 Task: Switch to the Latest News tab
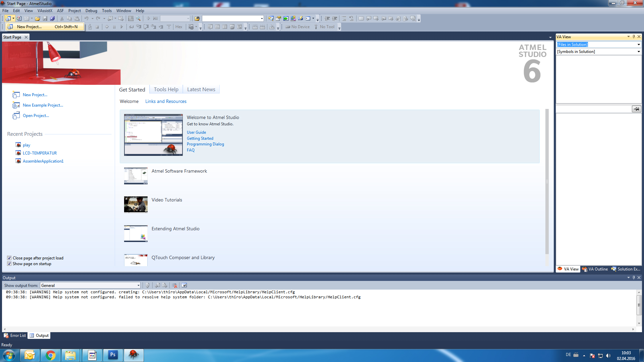click(x=201, y=89)
